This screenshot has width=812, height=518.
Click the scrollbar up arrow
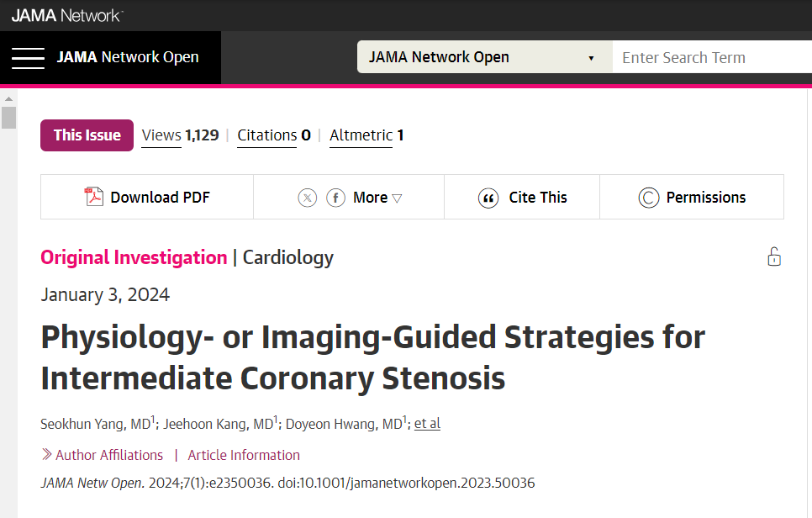pos(8,98)
